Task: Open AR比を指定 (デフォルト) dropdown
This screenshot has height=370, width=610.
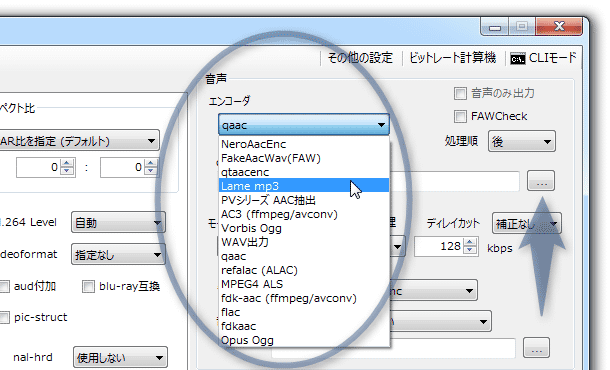Action: [79, 141]
